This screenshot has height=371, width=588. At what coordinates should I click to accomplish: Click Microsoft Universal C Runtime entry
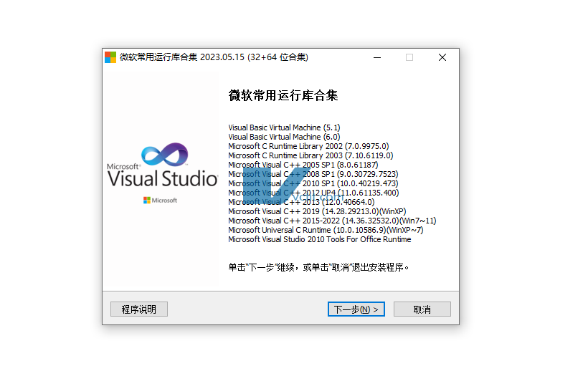[326, 230]
